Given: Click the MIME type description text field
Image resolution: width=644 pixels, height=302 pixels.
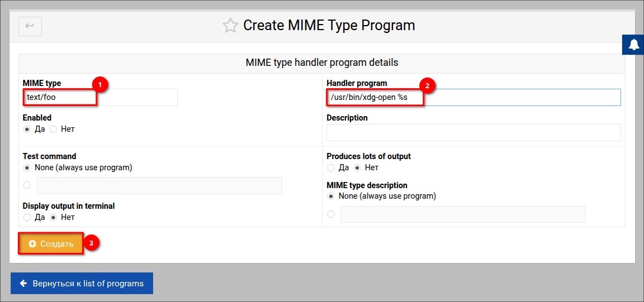Looking at the screenshot, I should coord(462,214).
